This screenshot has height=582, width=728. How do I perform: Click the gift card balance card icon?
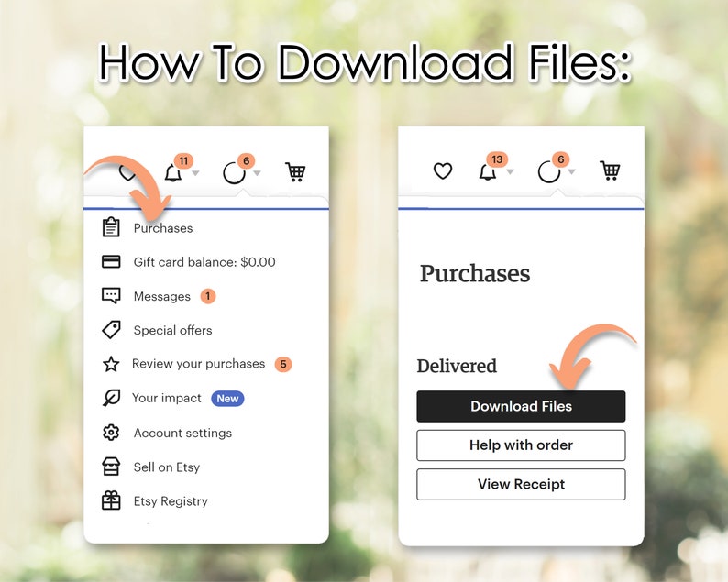click(x=111, y=262)
